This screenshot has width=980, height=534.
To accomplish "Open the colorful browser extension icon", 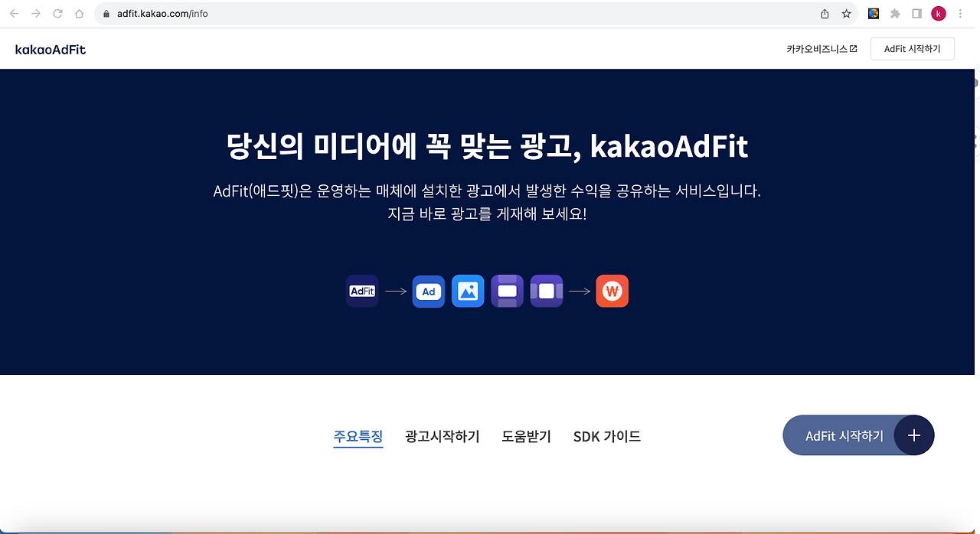I will click(874, 14).
